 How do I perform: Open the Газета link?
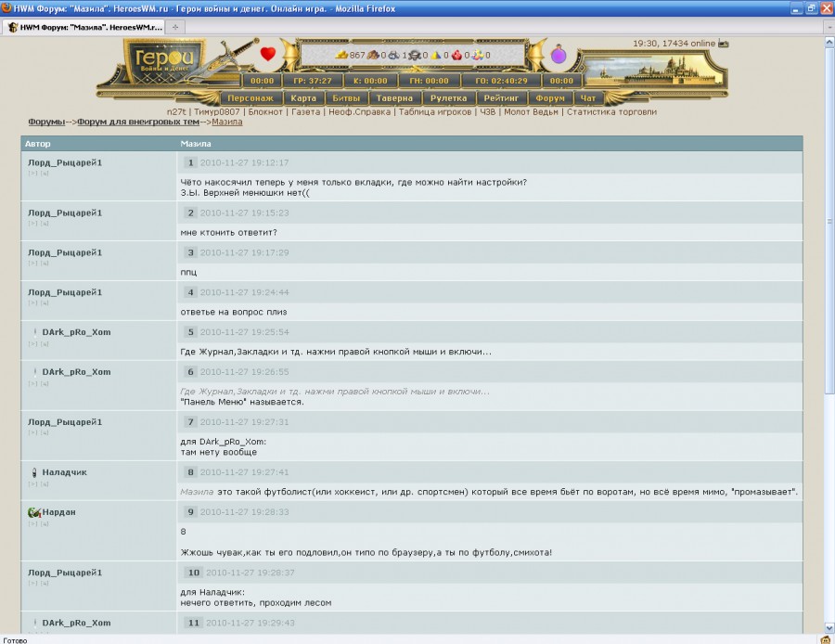[x=305, y=112]
